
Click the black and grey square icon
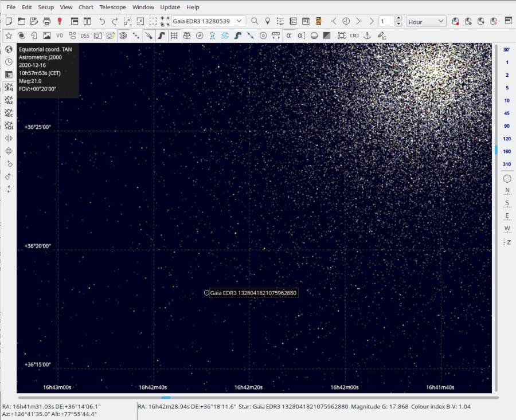pyautogui.click(x=327, y=36)
